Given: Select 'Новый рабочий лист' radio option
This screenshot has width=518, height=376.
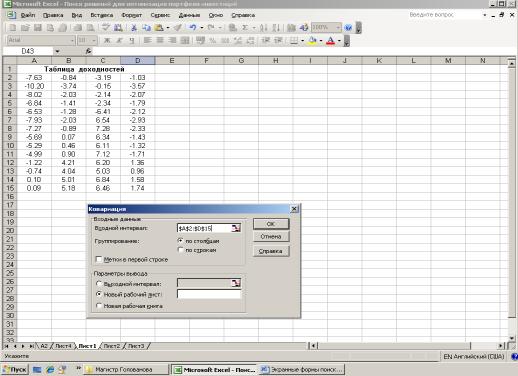Looking at the screenshot, I should [99, 294].
